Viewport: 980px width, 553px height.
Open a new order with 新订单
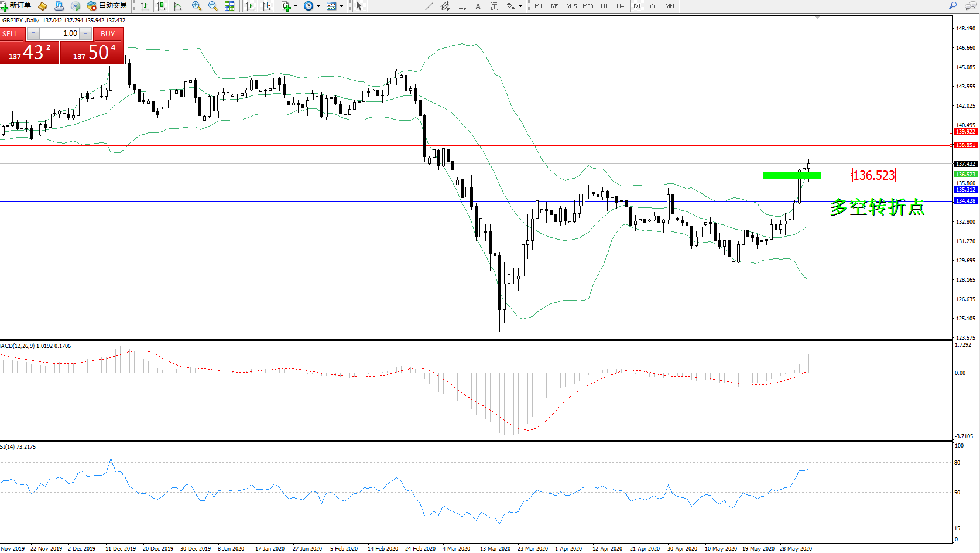16,6
